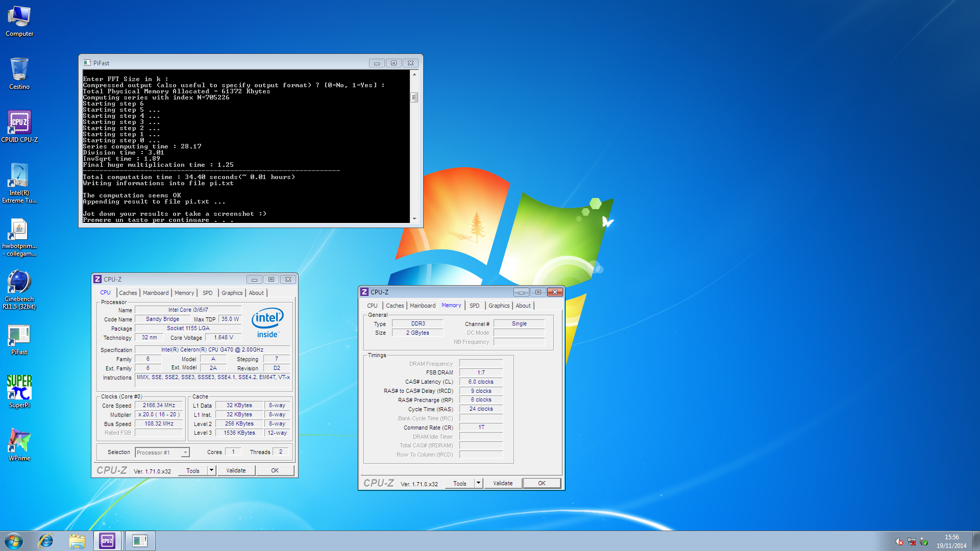
Task: Click Tools button in right CPU-Z
Action: 460,483
